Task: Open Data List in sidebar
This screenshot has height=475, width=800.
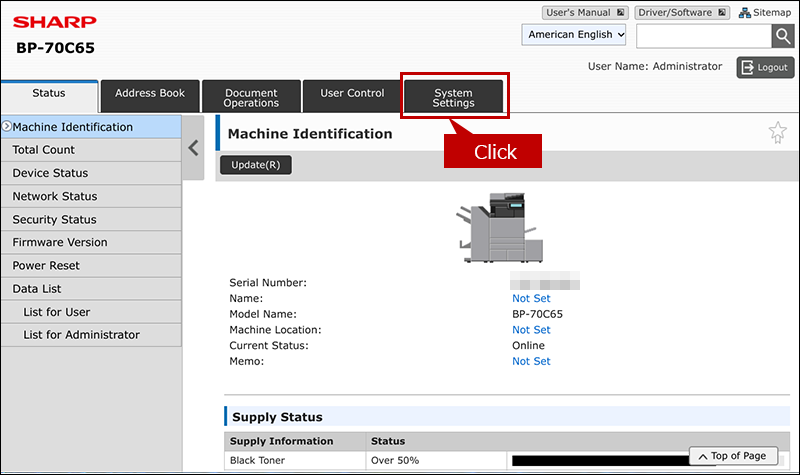Action: [x=91, y=289]
